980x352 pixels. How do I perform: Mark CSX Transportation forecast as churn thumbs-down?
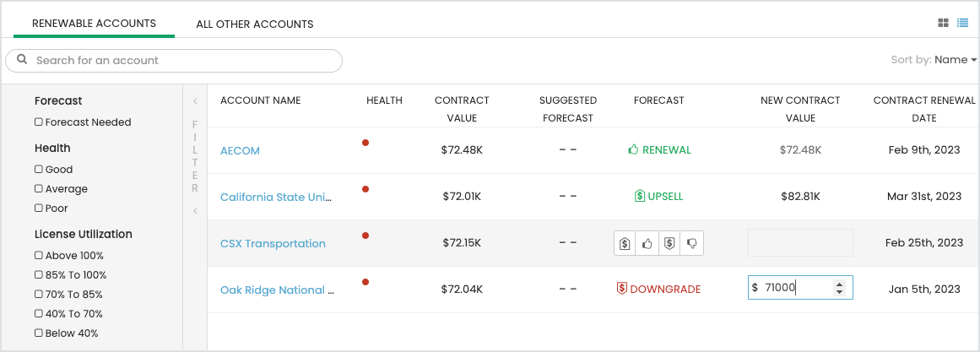click(692, 244)
